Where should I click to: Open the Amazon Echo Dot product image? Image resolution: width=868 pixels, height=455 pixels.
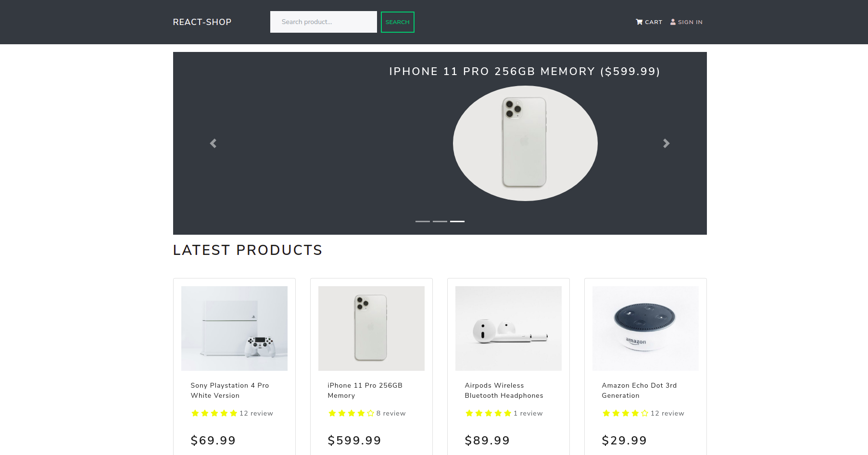645,329
